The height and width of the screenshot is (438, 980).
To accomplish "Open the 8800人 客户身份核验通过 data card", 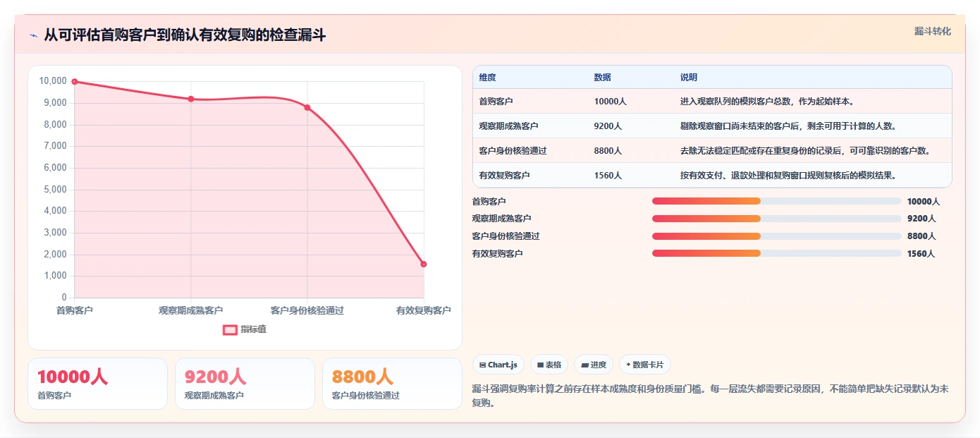I will [392, 384].
